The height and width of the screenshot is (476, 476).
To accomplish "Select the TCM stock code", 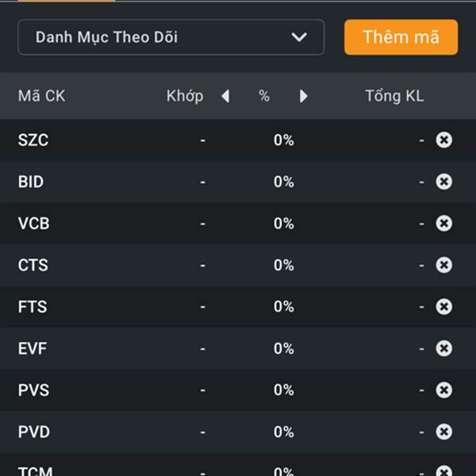I will click(35, 470).
